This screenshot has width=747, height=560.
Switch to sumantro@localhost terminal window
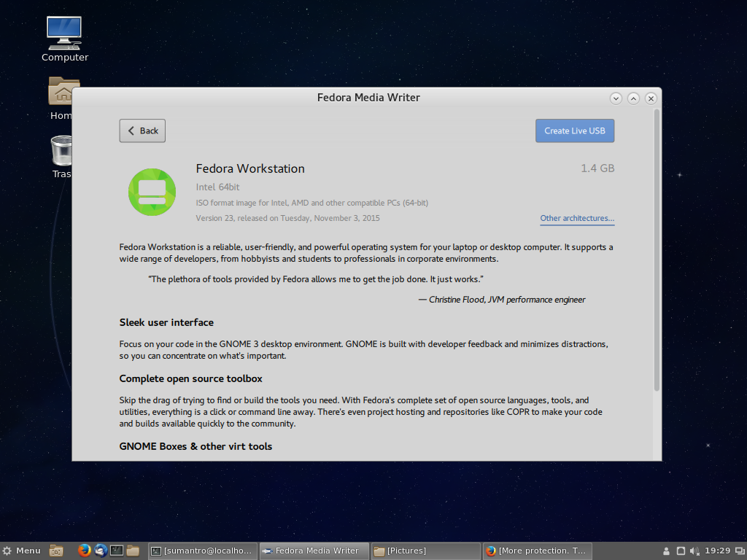pos(203,551)
